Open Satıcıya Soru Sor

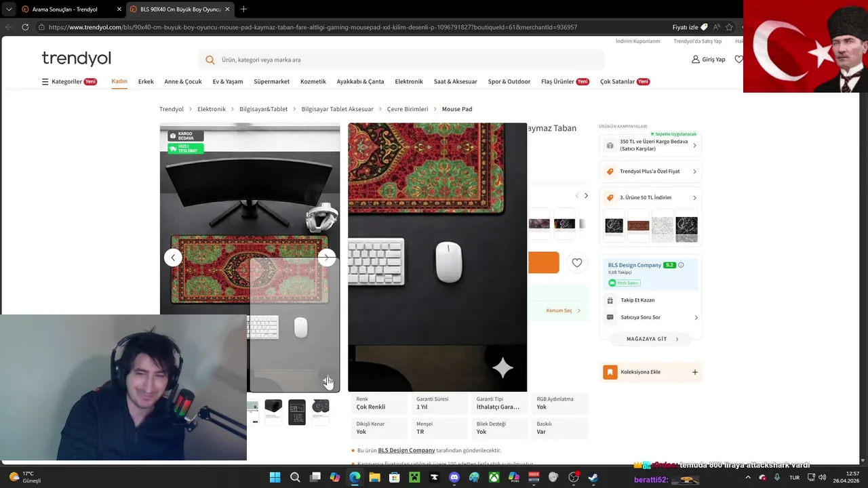(x=651, y=317)
